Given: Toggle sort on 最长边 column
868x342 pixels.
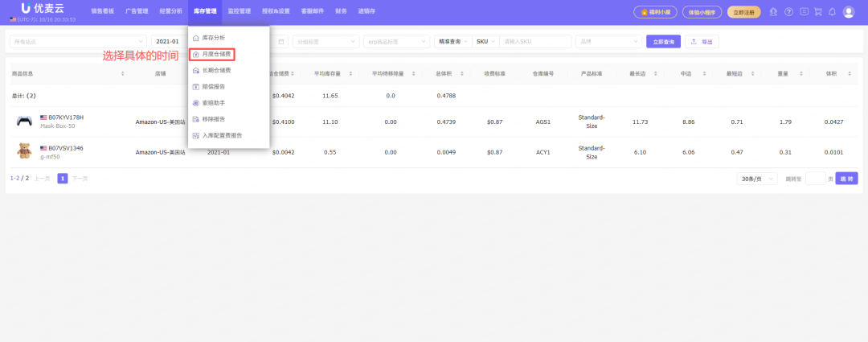Looking at the screenshot, I should [x=640, y=73].
